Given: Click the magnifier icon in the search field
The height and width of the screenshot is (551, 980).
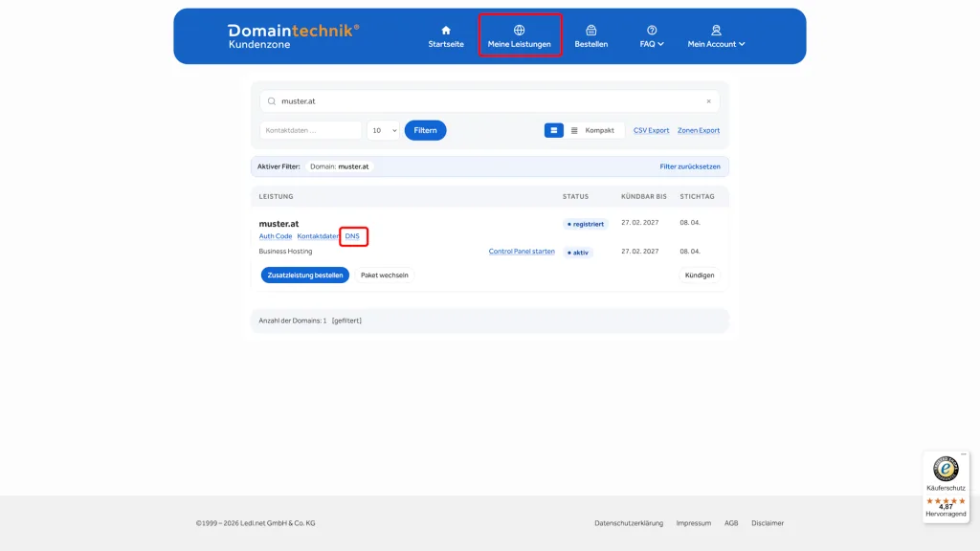Looking at the screenshot, I should pos(271,101).
